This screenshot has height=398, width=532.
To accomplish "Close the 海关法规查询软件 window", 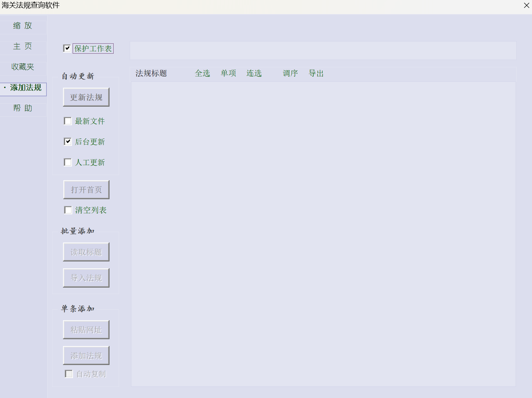I will [526, 6].
